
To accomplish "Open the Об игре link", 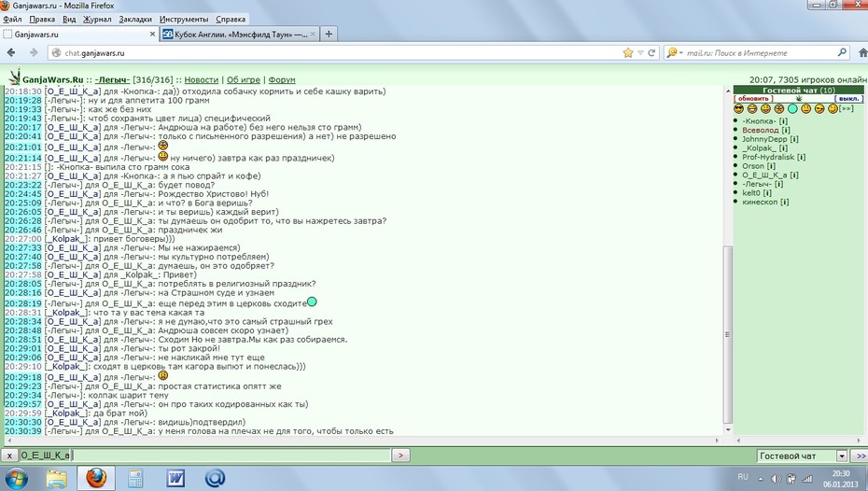I will [244, 79].
